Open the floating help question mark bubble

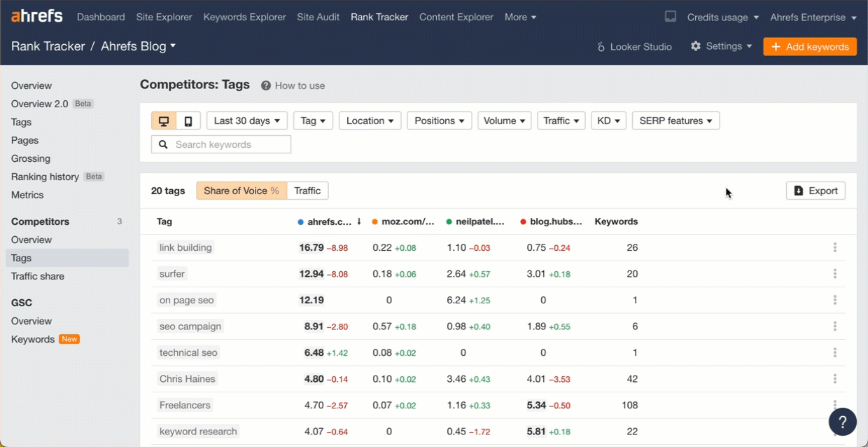click(843, 422)
